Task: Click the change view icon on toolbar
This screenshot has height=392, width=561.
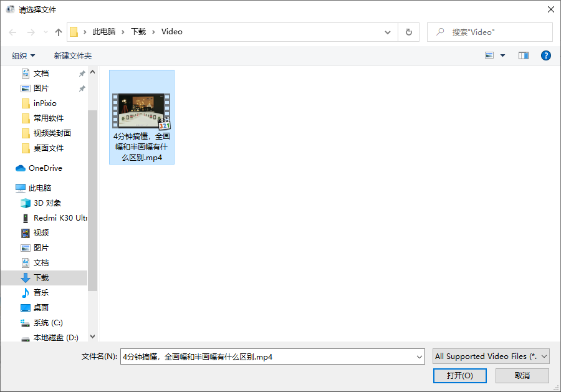Action: click(490, 55)
